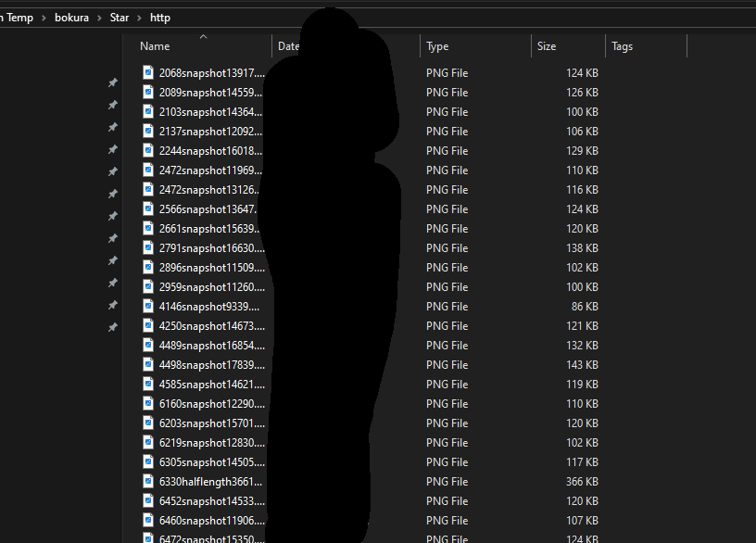Click the 86 KB size cell
This screenshot has height=543, width=756.
click(x=585, y=306)
